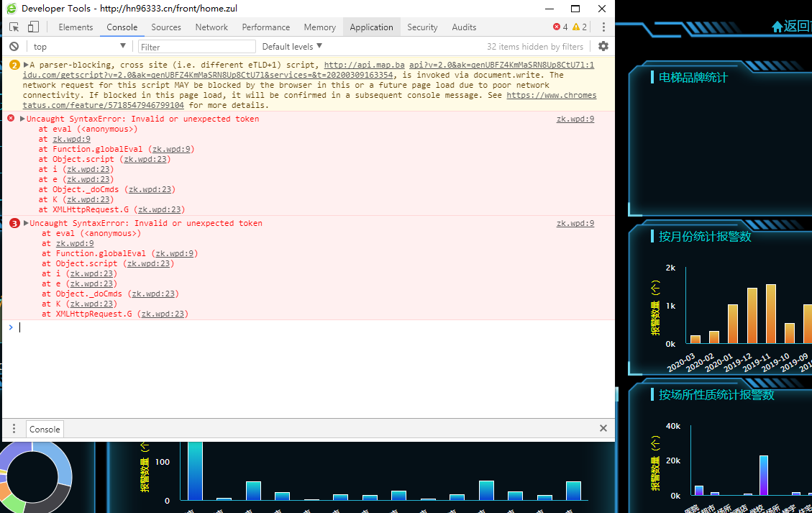Expand the parser-blocking warning message
This screenshot has height=513, width=812.
tap(26, 65)
